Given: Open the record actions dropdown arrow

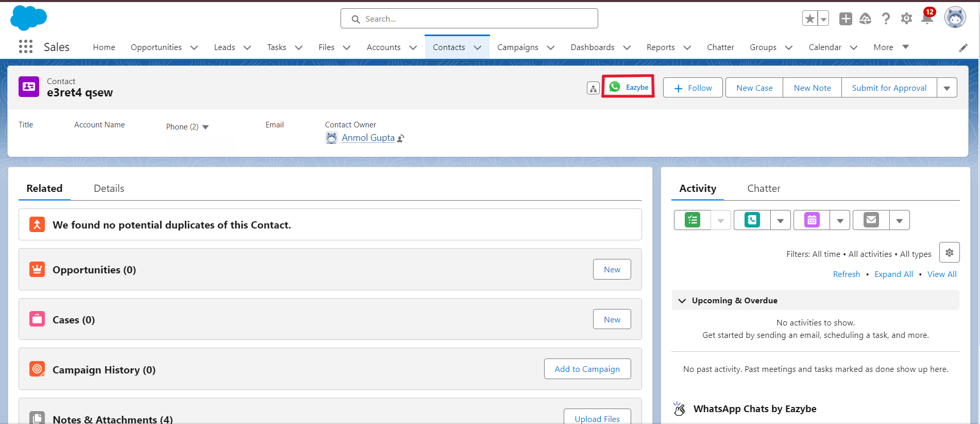Looking at the screenshot, I should click(x=947, y=88).
